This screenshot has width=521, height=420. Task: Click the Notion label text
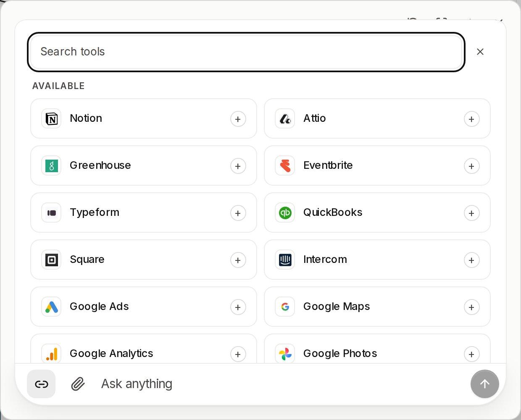(86, 118)
